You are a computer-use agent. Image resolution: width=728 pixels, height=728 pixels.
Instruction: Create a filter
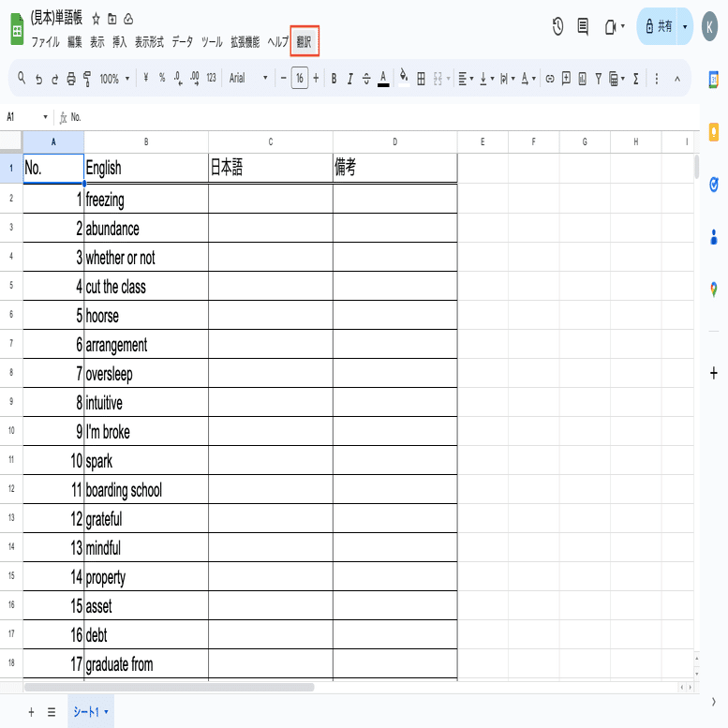[x=598, y=79]
